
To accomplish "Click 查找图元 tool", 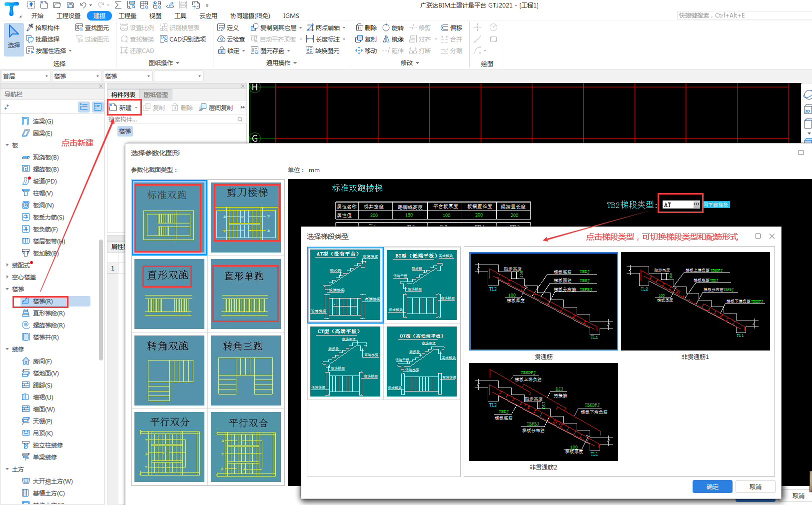I will (x=92, y=27).
